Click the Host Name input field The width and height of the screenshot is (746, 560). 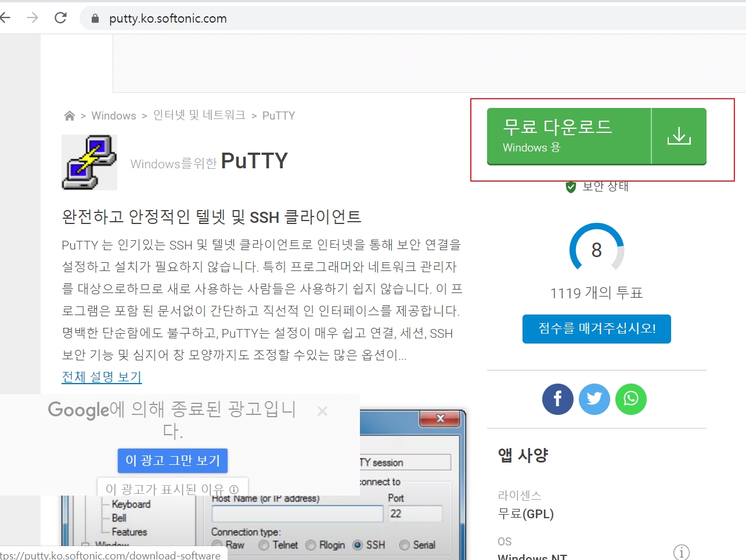click(x=297, y=514)
